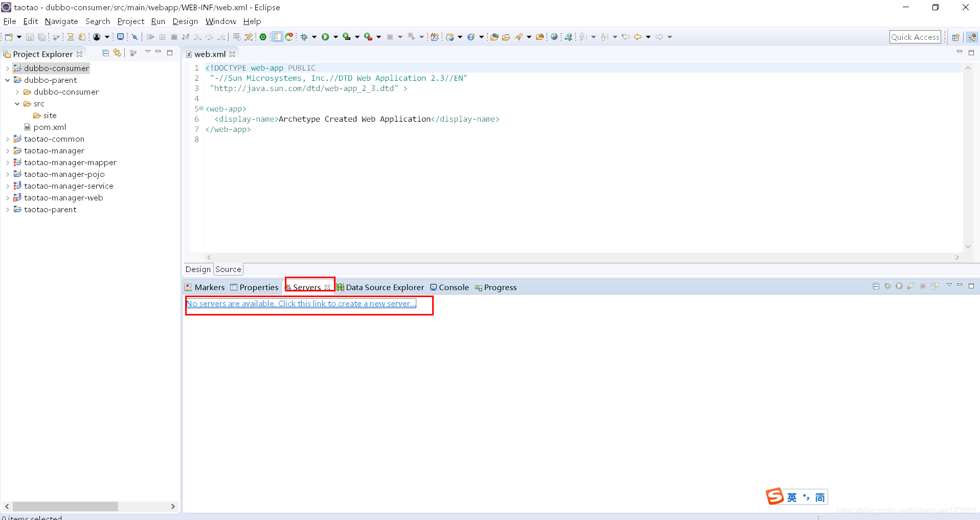Collapse the dubbo-parent project node
This screenshot has height=520, width=980.
[7, 80]
